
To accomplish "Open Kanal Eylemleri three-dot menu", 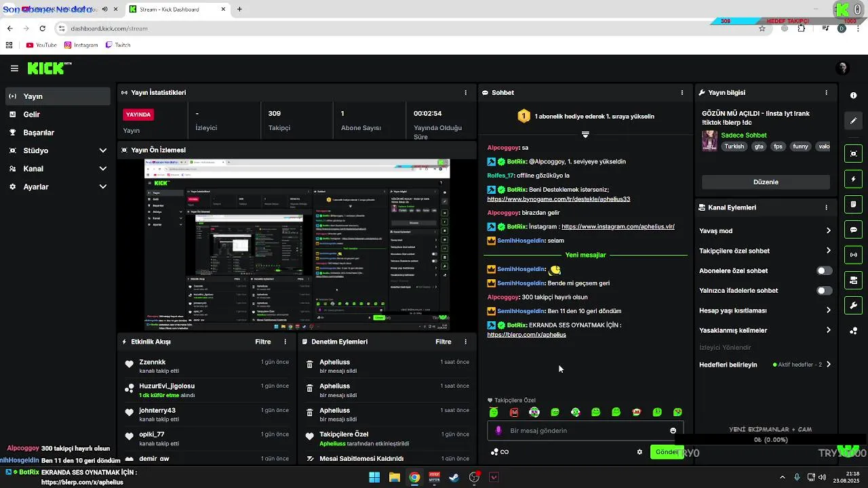I will coord(826,207).
